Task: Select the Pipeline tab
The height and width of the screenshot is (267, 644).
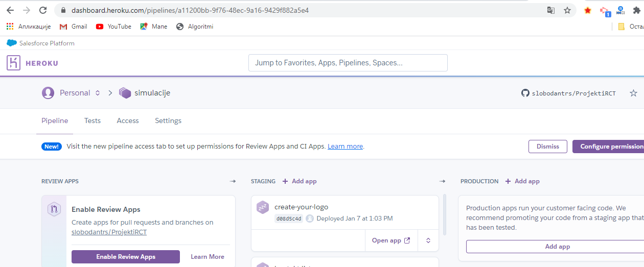Action: tap(55, 121)
